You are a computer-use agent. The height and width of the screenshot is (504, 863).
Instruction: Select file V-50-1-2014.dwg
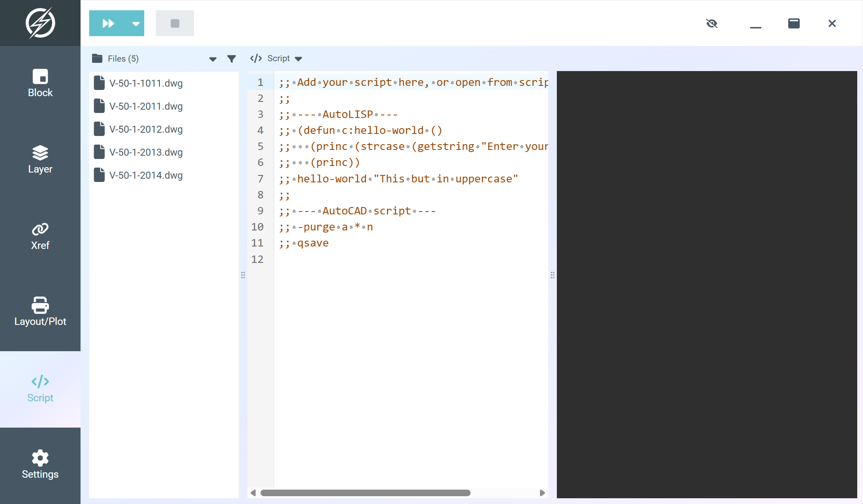pyautogui.click(x=164, y=175)
